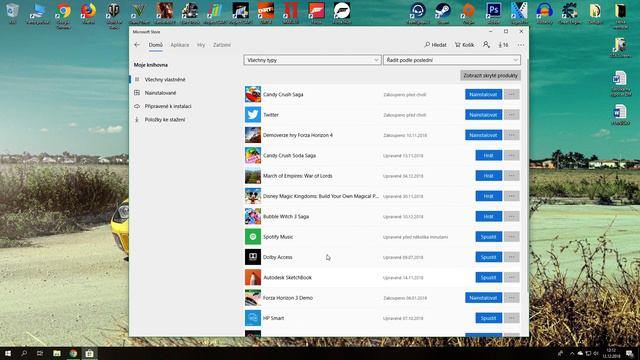Viewport: 640px width, 360px height.
Task: Click "Bubble Witch 3 Saga" title
Action: [x=286, y=217]
